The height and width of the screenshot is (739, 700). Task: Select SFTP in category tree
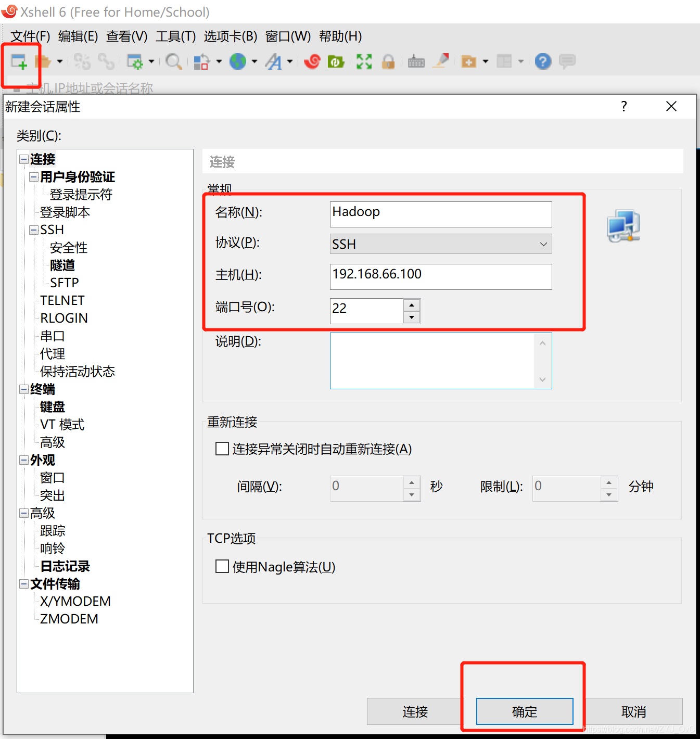(x=65, y=283)
